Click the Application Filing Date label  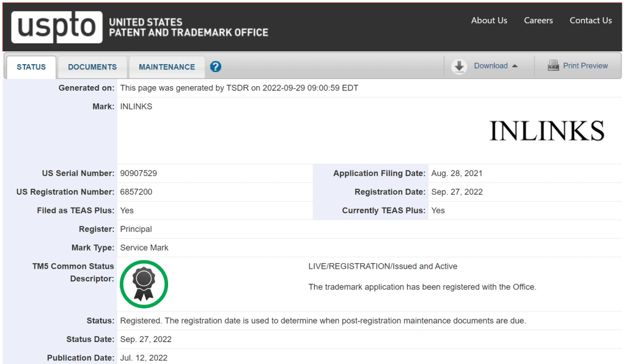[x=379, y=173]
